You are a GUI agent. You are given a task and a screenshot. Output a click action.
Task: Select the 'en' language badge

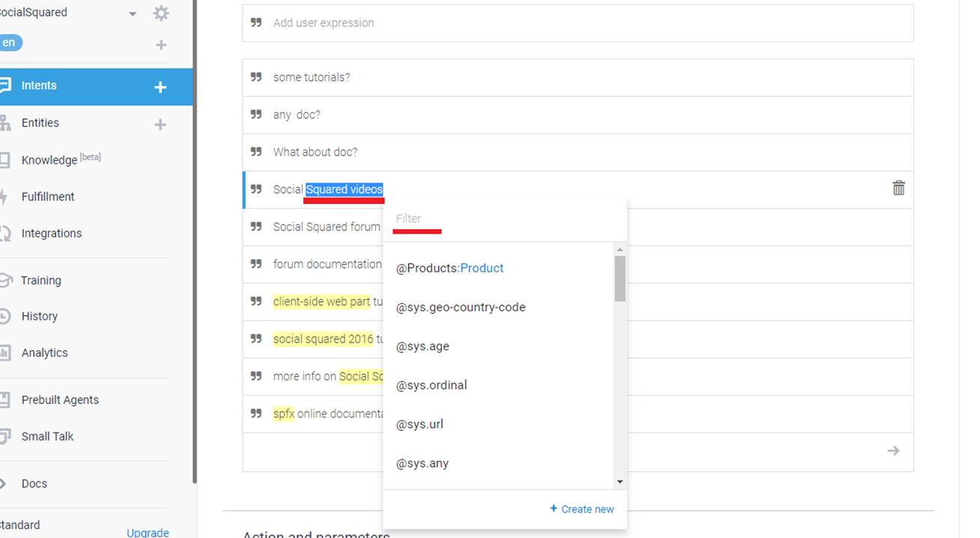[x=9, y=43]
